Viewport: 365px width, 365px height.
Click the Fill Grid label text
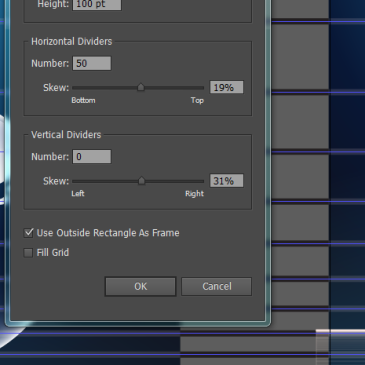(53, 253)
